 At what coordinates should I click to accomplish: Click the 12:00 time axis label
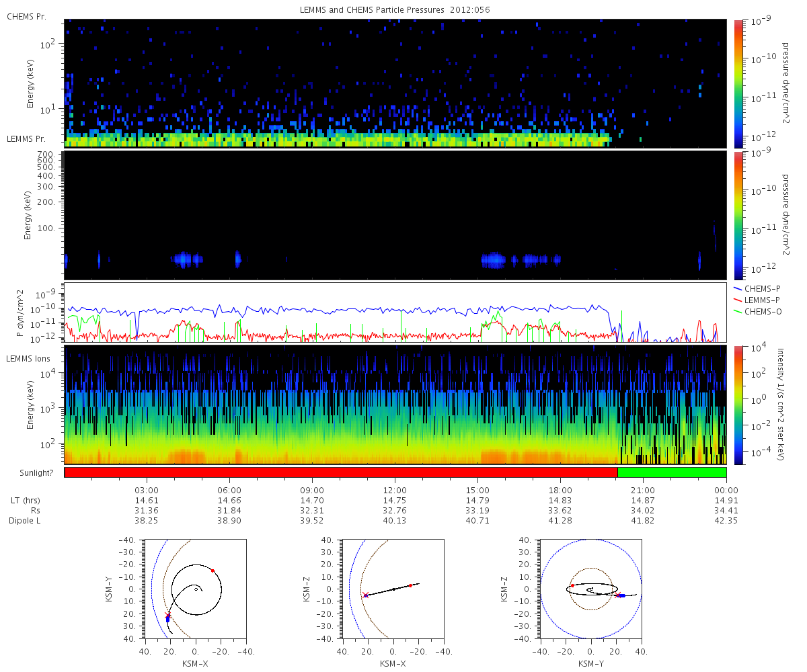click(x=395, y=490)
